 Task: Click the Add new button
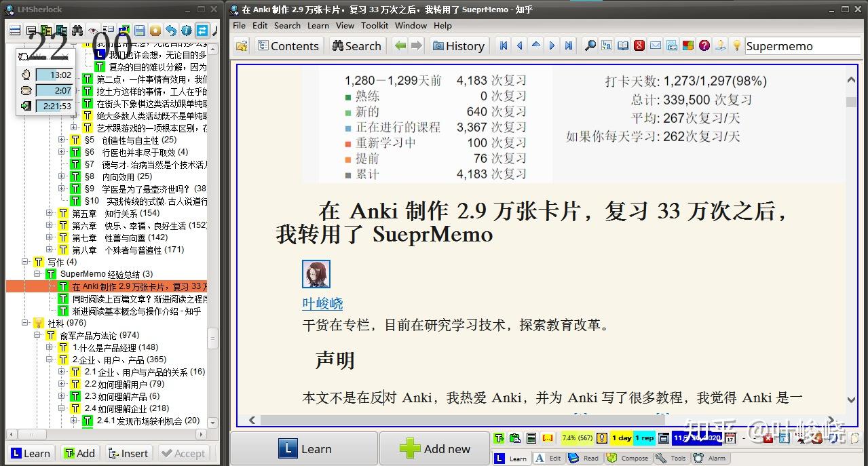click(434, 448)
